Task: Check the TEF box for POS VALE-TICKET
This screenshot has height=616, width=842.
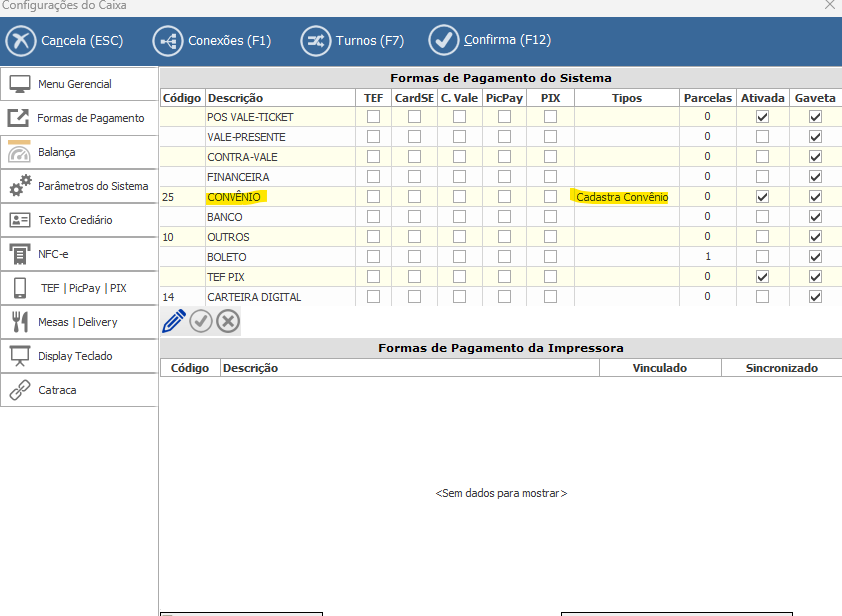Action: tap(373, 117)
